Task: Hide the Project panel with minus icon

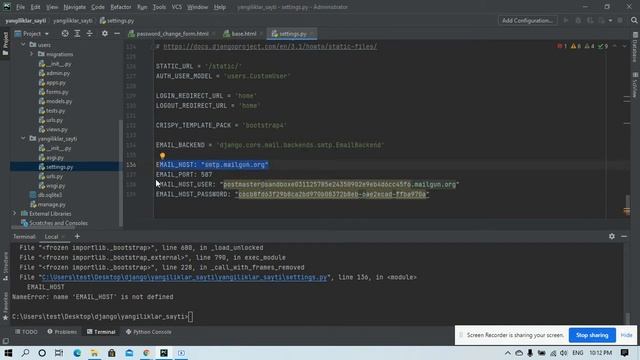Action: pos(117,34)
